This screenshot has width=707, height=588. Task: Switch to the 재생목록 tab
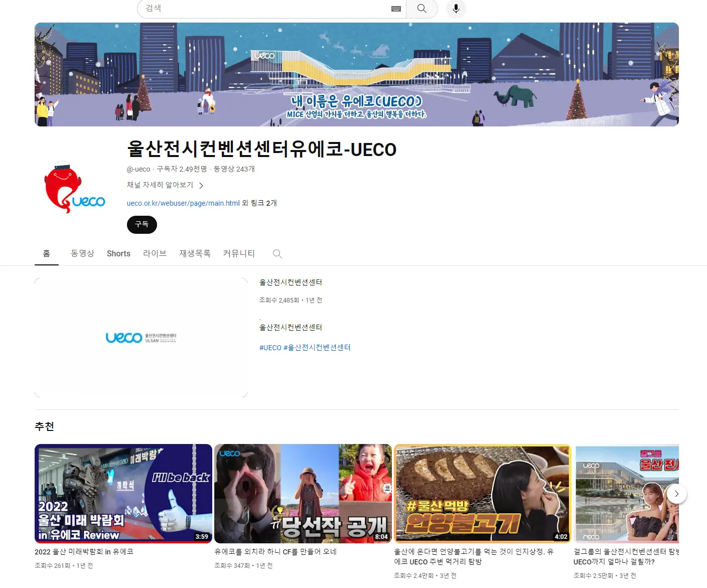[195, 253]
